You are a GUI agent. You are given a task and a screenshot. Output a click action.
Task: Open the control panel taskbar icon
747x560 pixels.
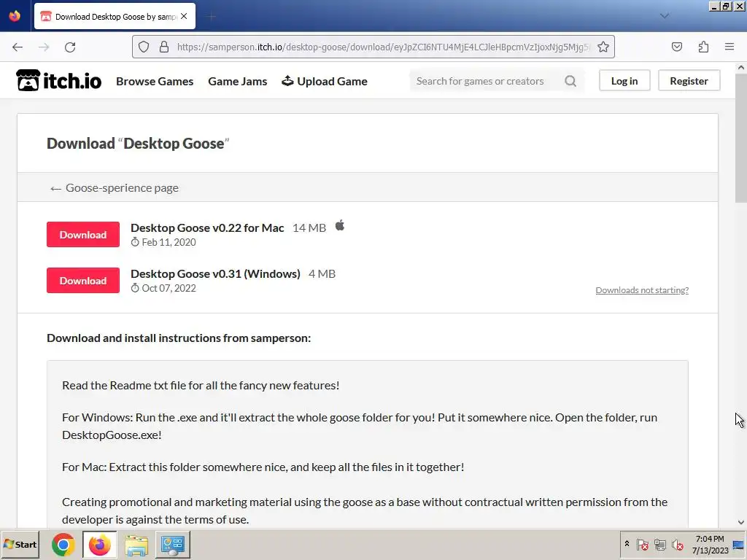click(172, 545)
